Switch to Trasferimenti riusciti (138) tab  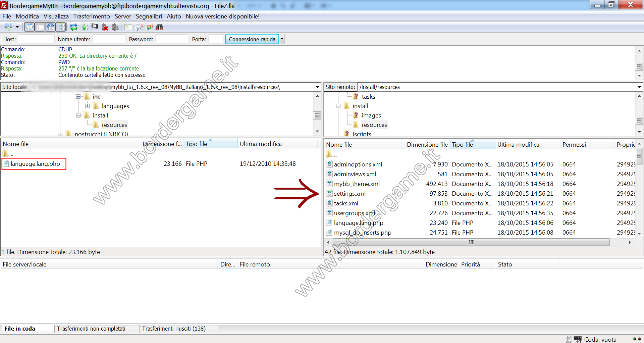179,329
